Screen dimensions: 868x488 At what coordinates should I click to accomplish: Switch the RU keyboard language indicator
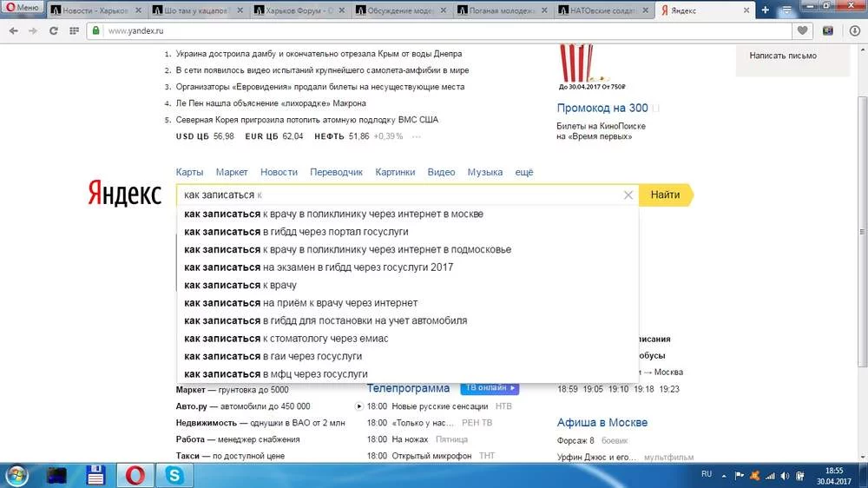click(x=707, y=474)
